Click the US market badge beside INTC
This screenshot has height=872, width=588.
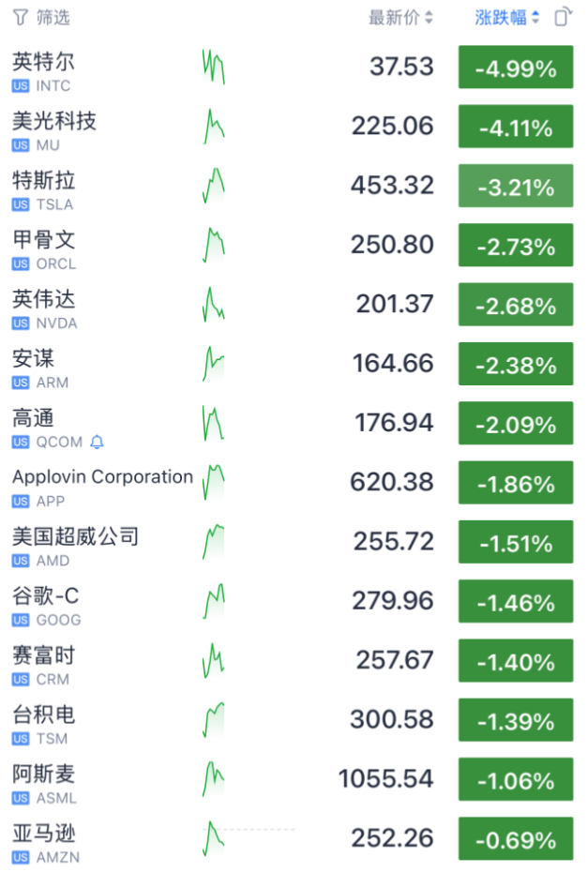21,86
